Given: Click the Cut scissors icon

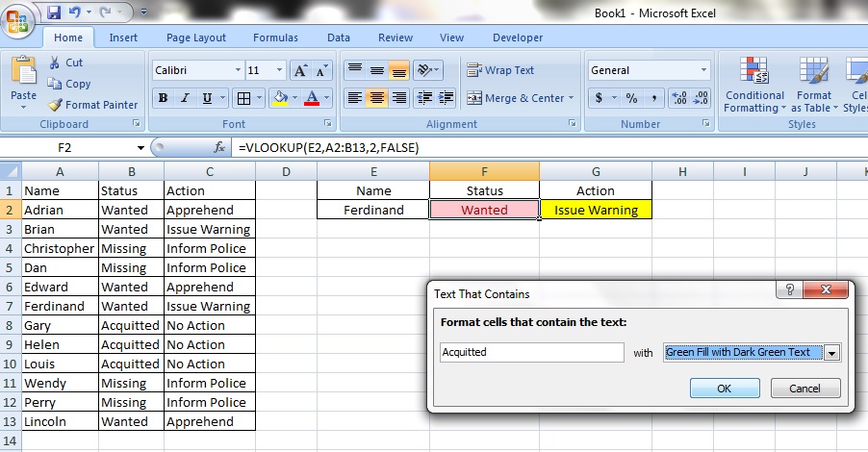Looking at the screenshot, I should (55, 63).
